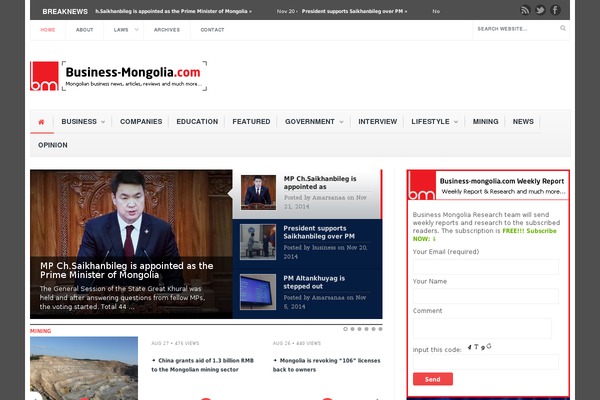Expand the Laws dropdown arrow
Viewport: 600px width, 400px height.
137,29
